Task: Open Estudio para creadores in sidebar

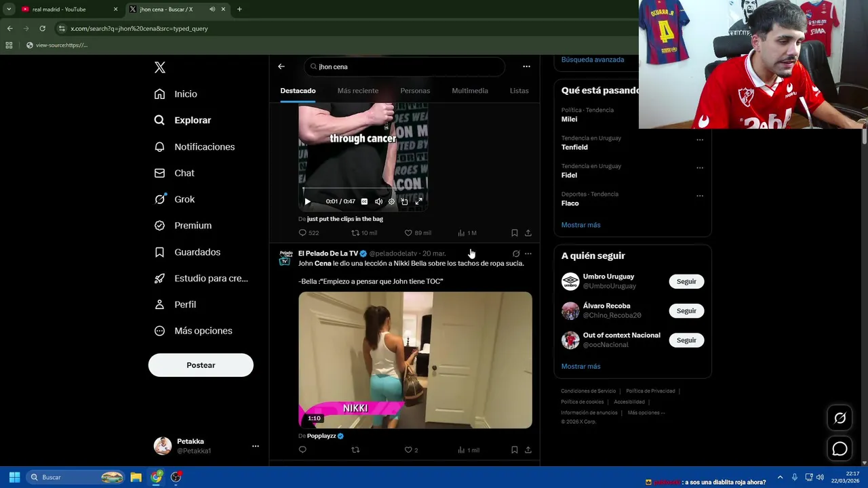Action: (201, 278)
